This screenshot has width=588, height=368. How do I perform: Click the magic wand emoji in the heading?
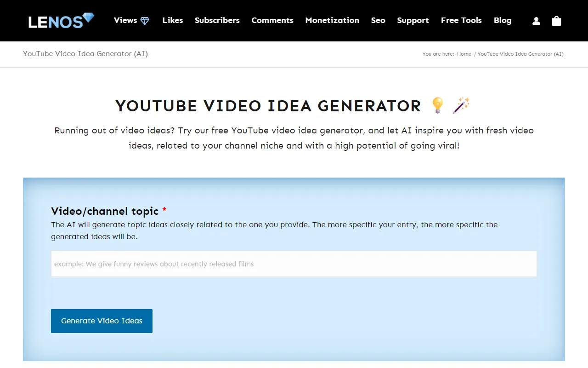461,105
